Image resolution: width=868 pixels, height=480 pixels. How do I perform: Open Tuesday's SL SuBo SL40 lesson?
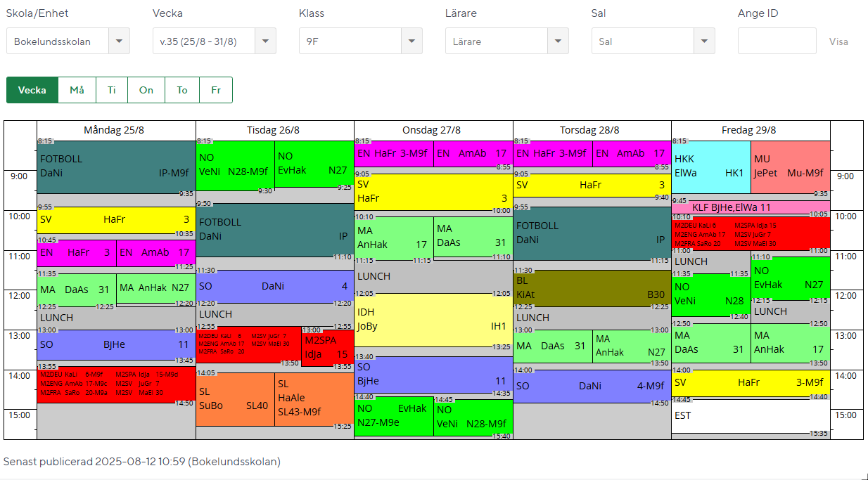(235, 399)
